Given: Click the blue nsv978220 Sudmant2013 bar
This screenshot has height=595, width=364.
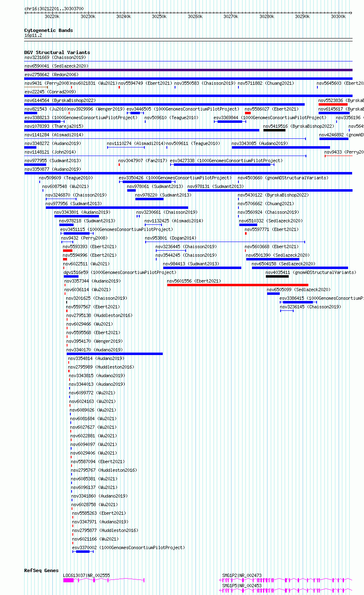Looking at the screenshot, I should [x=149, y=199].
